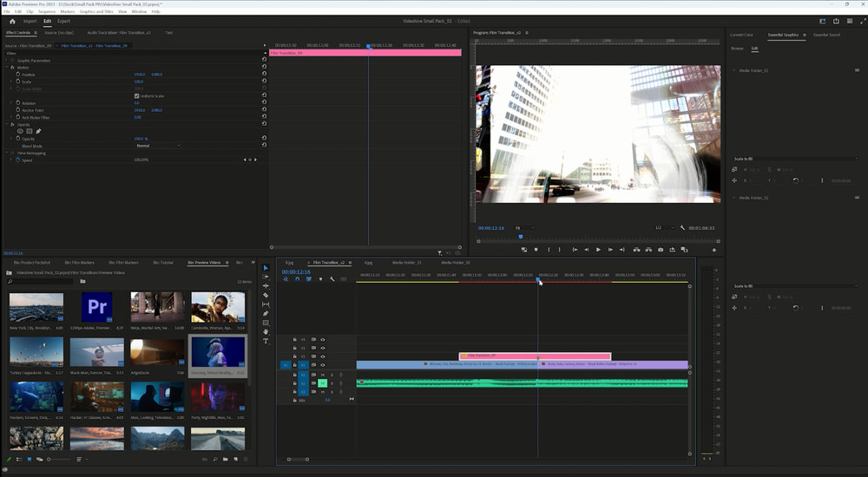Switch to the Export workspace tab
The height and width of the screenshot is (477, 868).
[63, 21]
